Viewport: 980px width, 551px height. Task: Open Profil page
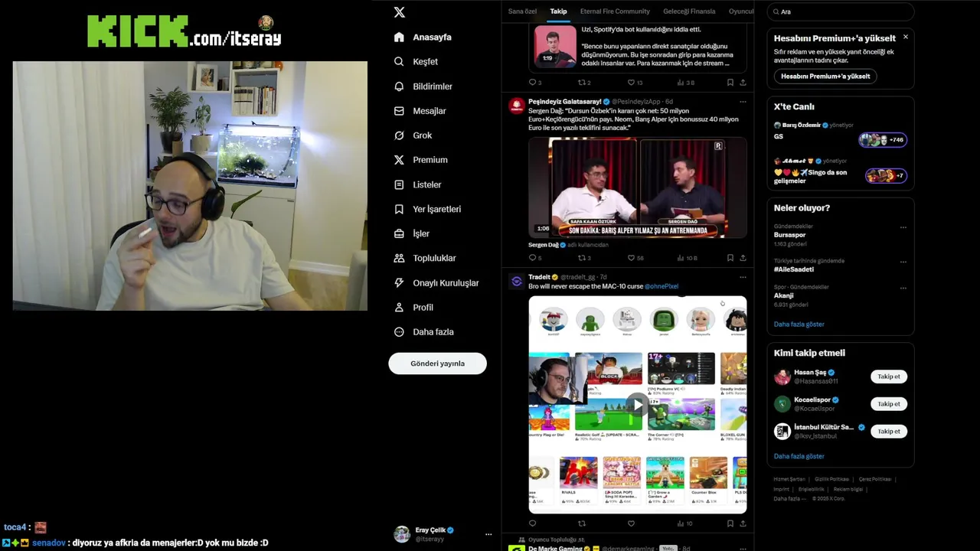[x=413, y=307]
